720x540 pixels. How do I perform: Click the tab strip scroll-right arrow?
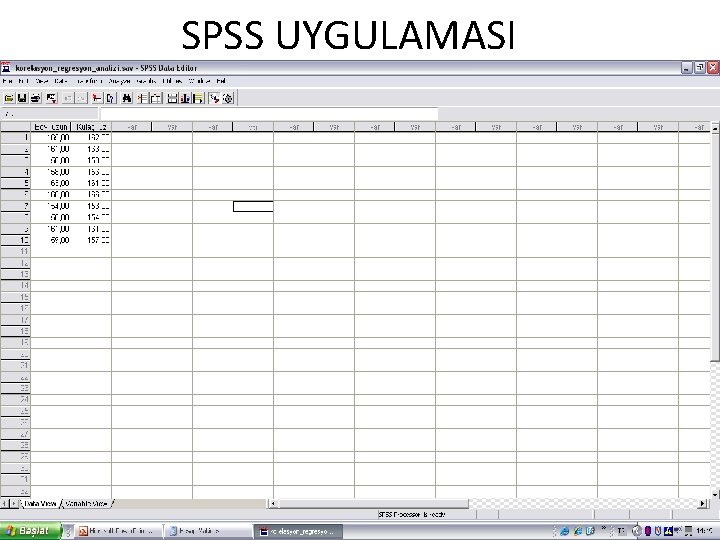coord(14,504)
